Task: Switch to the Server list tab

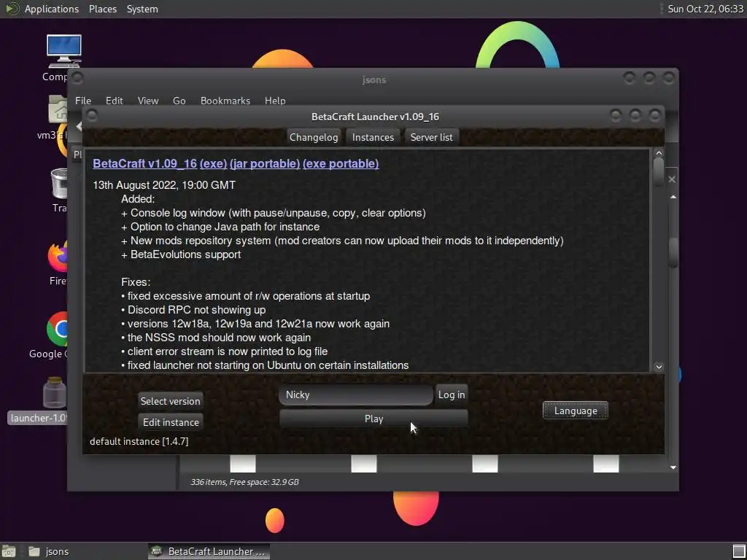Action: coord(431,137)
